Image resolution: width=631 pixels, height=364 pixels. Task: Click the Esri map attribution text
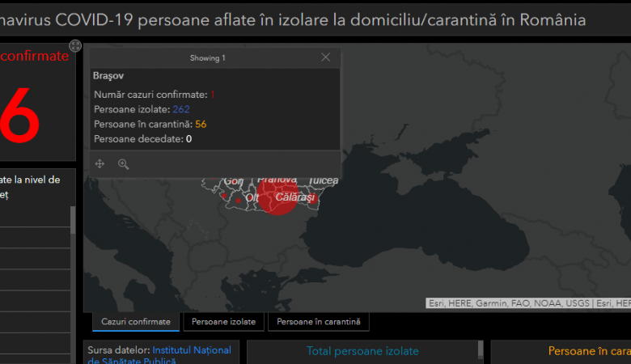[x=528, y=303]
